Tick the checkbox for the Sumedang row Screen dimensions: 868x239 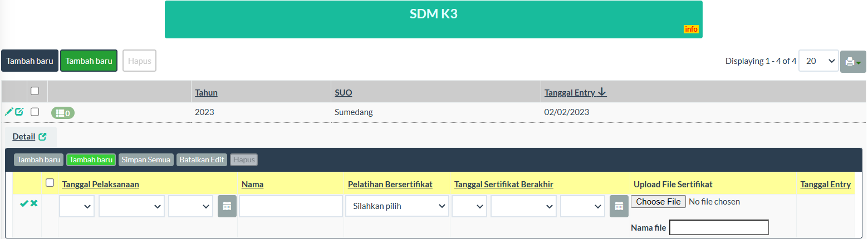[x=35, y=112]
